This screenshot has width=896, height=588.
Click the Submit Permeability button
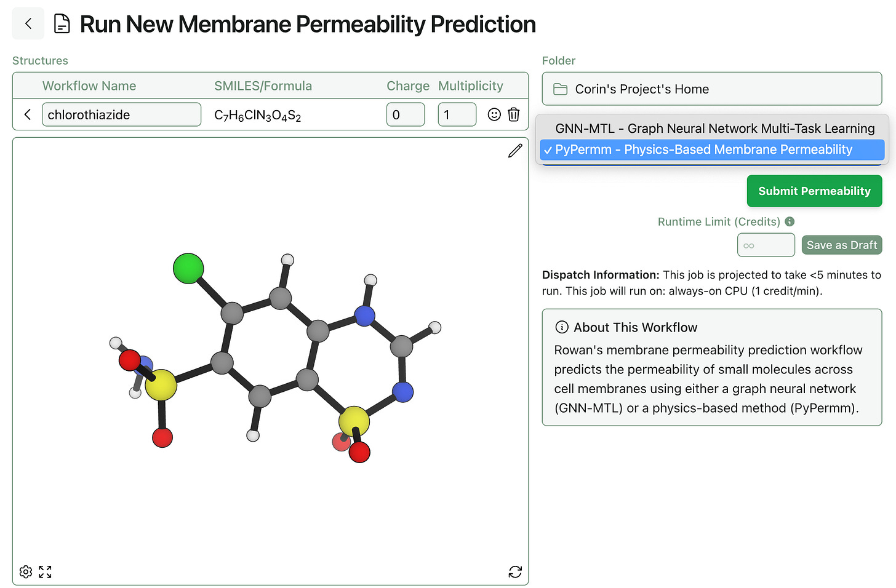coord(814,191)
